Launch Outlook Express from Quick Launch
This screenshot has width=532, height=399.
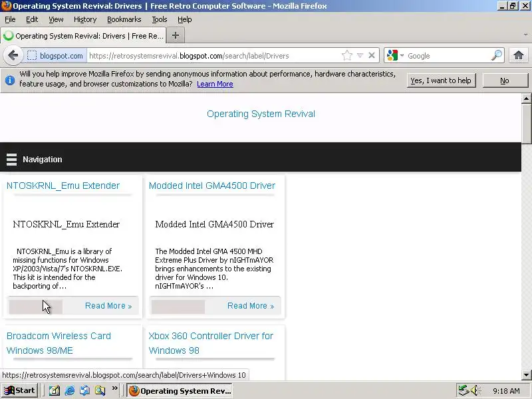(85, 390)
